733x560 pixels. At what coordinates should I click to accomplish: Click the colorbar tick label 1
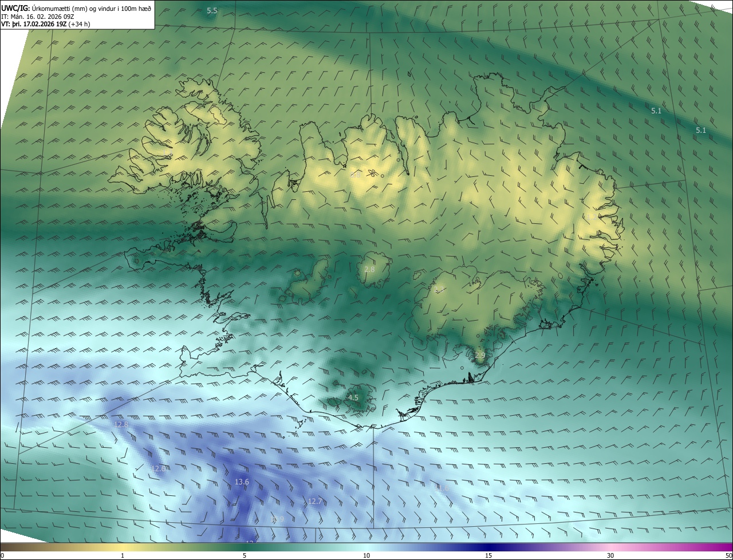coord(123,556)
